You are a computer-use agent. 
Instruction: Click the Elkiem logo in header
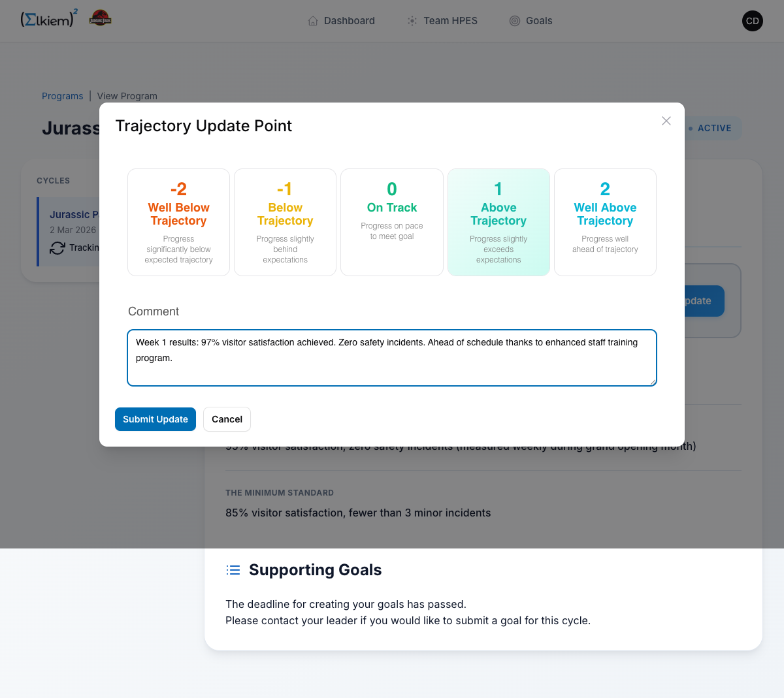pos(49,19)
